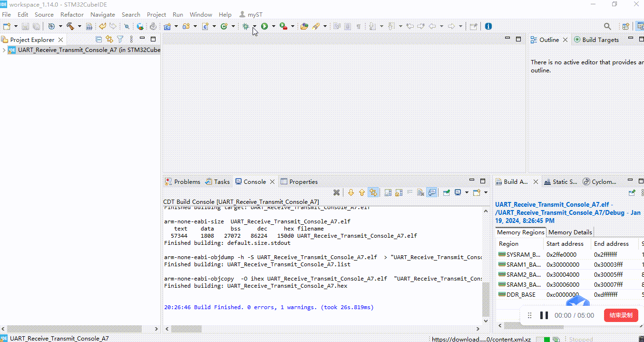This screenshot has height=342, width=644.
Task: Open the Project Explorer view menu (three dots)
Action: (132, 40)
